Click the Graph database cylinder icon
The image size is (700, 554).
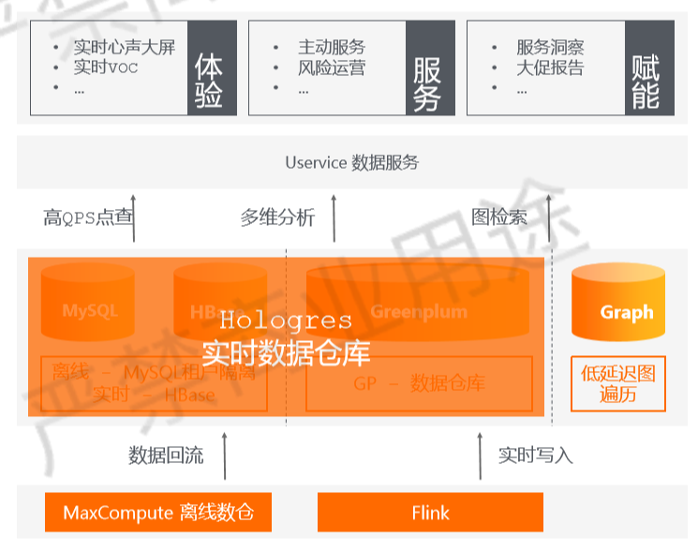(618, 302)
